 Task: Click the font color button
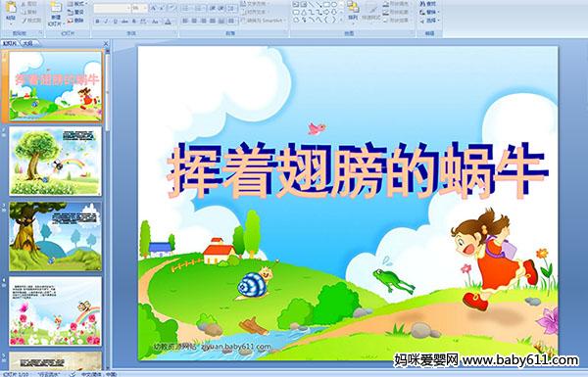168,22
